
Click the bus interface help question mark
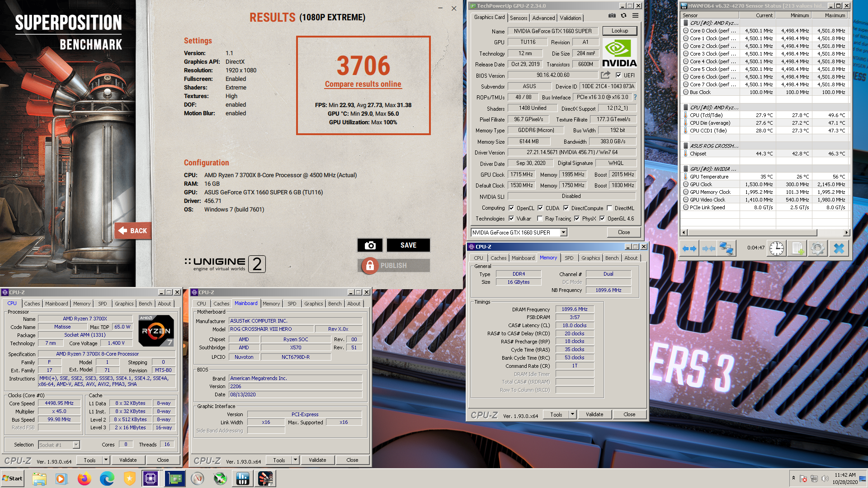point(635,97)
